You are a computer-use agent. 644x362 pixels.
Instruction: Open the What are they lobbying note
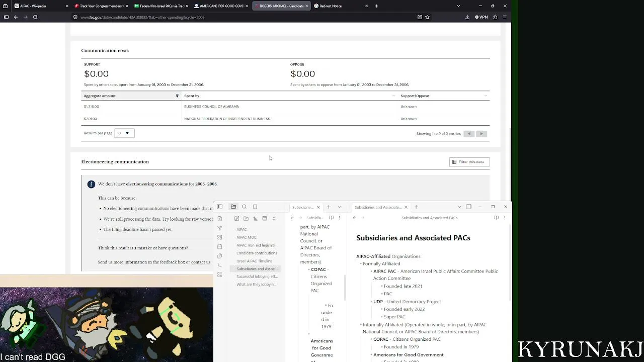pyautogui.click(x=257, y=285)
